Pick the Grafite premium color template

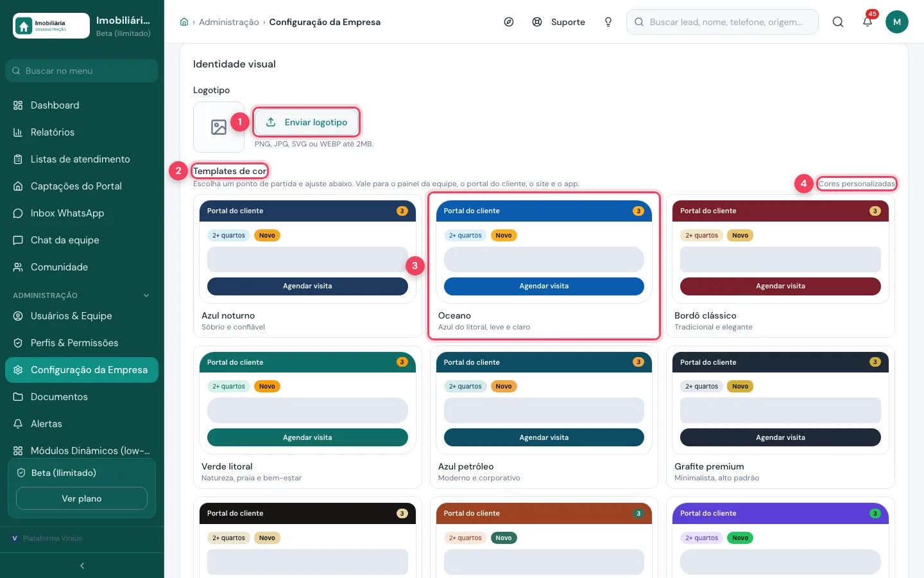click(x=780, y=417)
